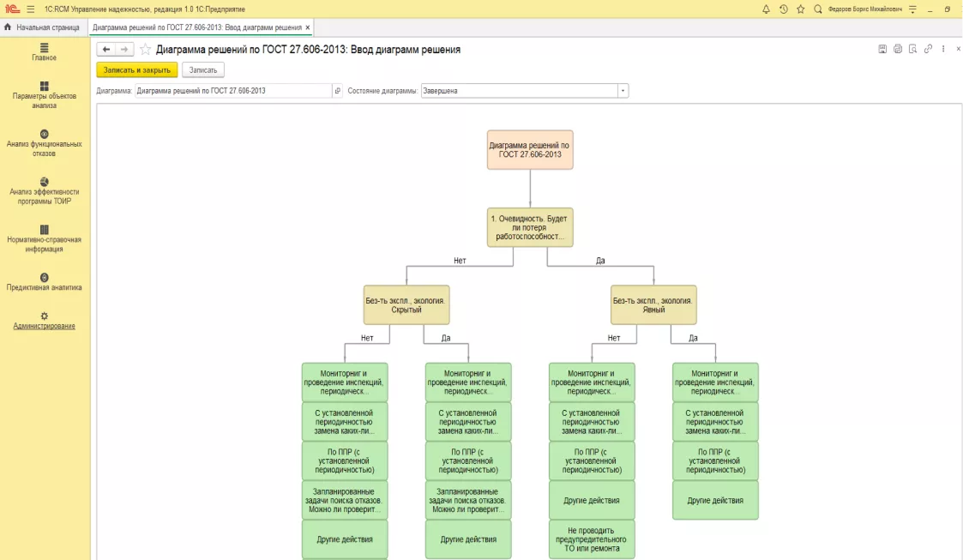Click into the Диаграмма input field

coord(233,91)
